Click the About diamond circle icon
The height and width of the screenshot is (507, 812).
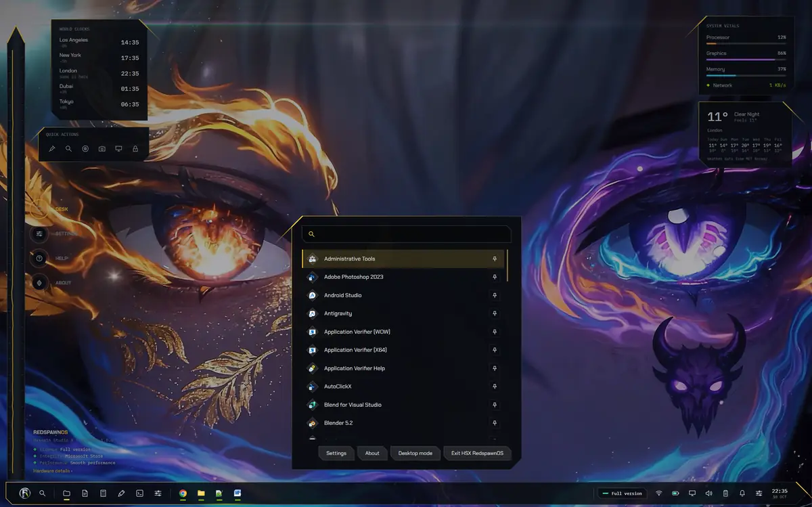[39, 282]
